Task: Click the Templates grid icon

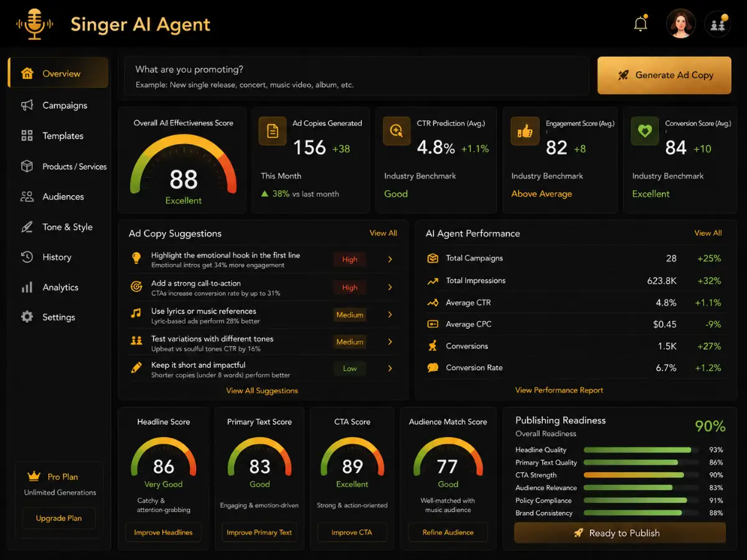Action: coord(27,136)
